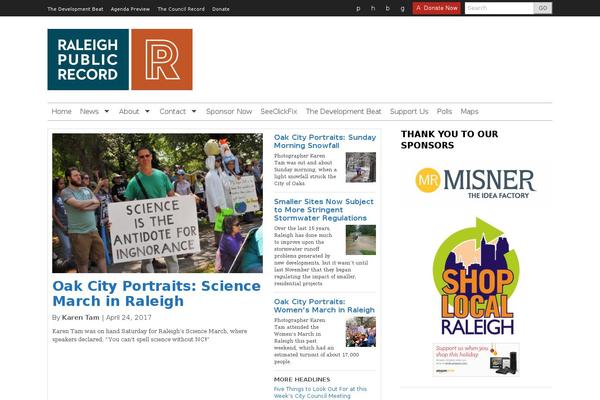This screenshot has width=600, height=400.
Task: Click the 'b' social icon in top bar
Action: (x=388, y=8)
